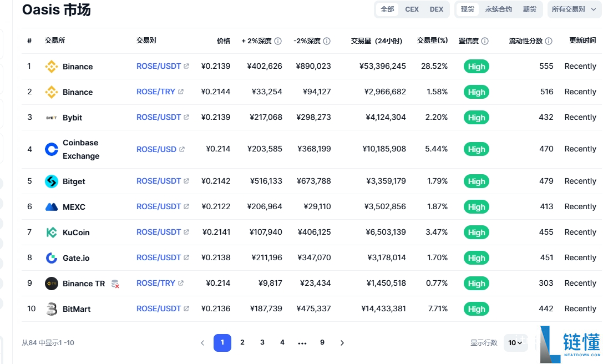Click the High badge in Gate.io row
The width and height of the screenshot is (603, 364).
(477, 258)
